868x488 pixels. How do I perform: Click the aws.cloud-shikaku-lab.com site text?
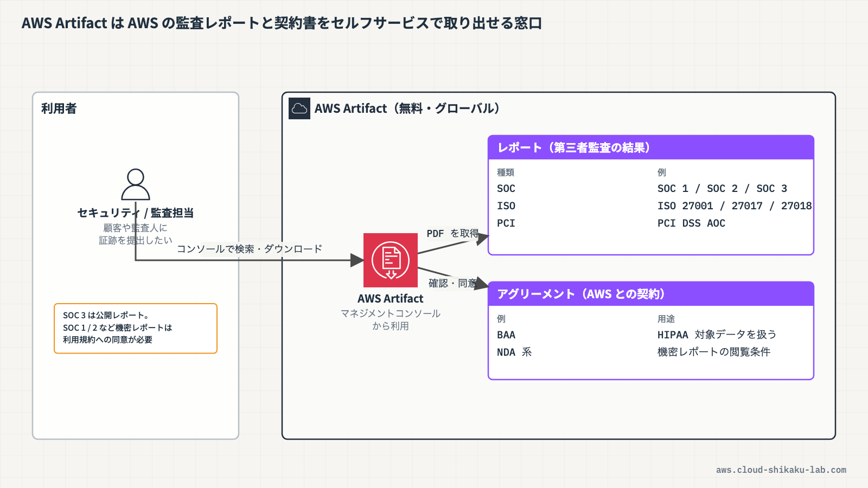781,470
